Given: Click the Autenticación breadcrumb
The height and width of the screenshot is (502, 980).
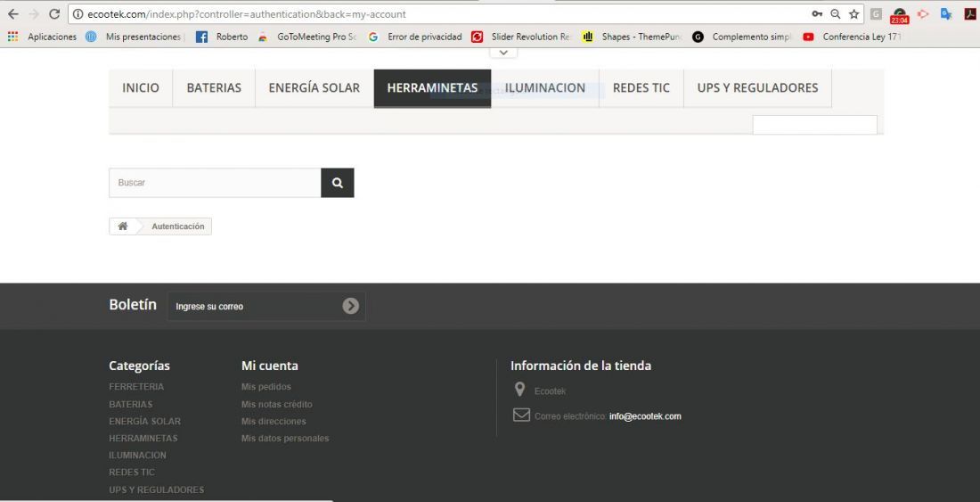Looking at the screenshot, I should coord(178,226).
